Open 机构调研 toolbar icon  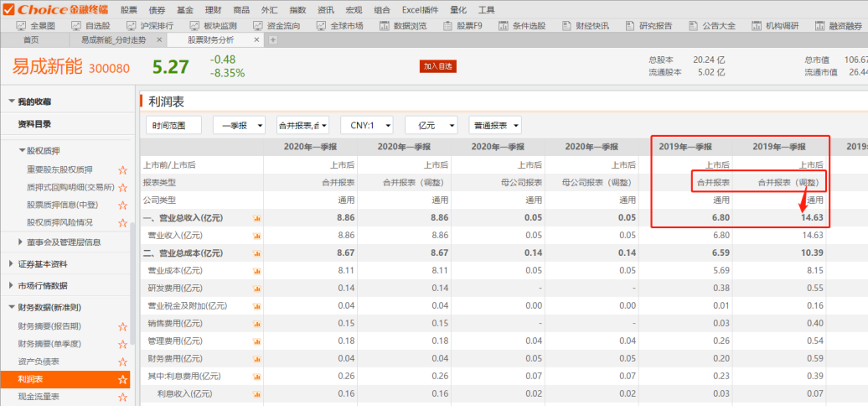[757, 25]
